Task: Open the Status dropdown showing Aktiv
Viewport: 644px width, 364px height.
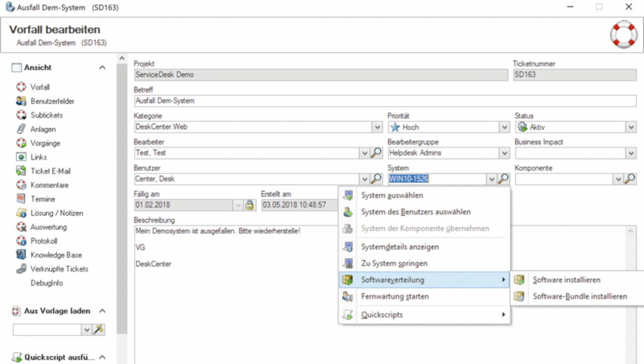Action: tap(631, 127)
